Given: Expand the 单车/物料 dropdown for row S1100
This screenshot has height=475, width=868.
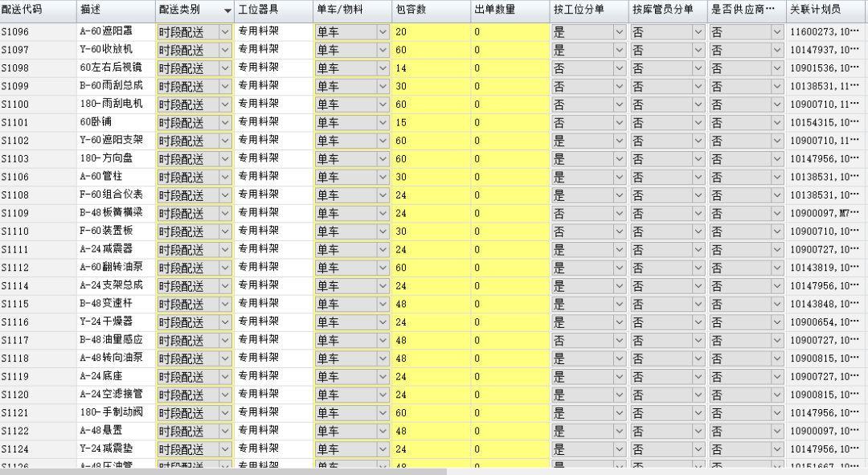Looking at the screenshot, I should (x=383, y=104).
